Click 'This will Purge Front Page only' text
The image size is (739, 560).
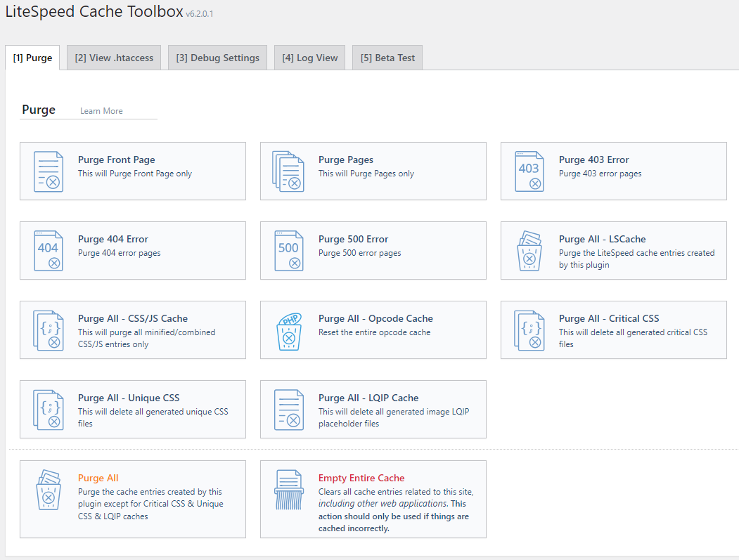click(135, 174)
